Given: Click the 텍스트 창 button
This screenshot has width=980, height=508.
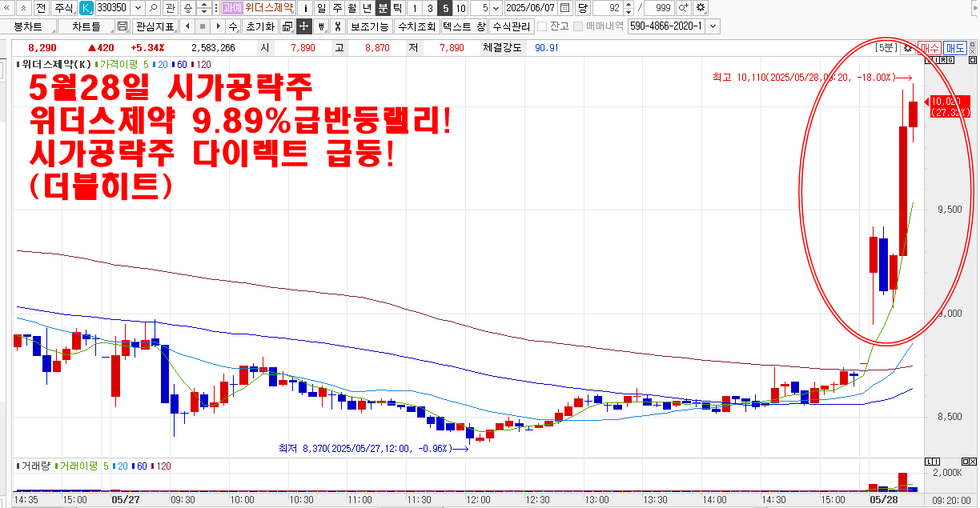Looking at the screenshot, I should [x=464, y=26].
